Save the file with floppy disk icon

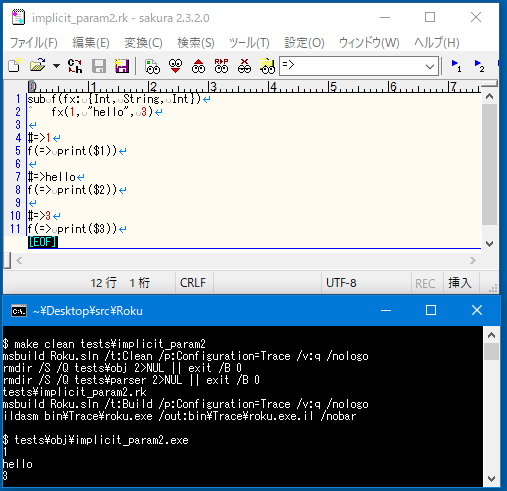click(x=99, y=66)
